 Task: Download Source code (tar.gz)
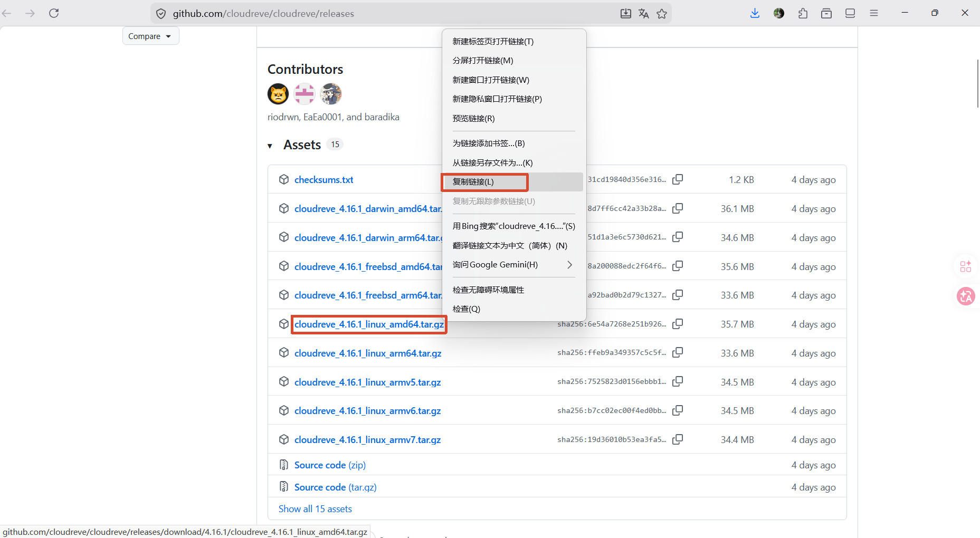[335, 487]
